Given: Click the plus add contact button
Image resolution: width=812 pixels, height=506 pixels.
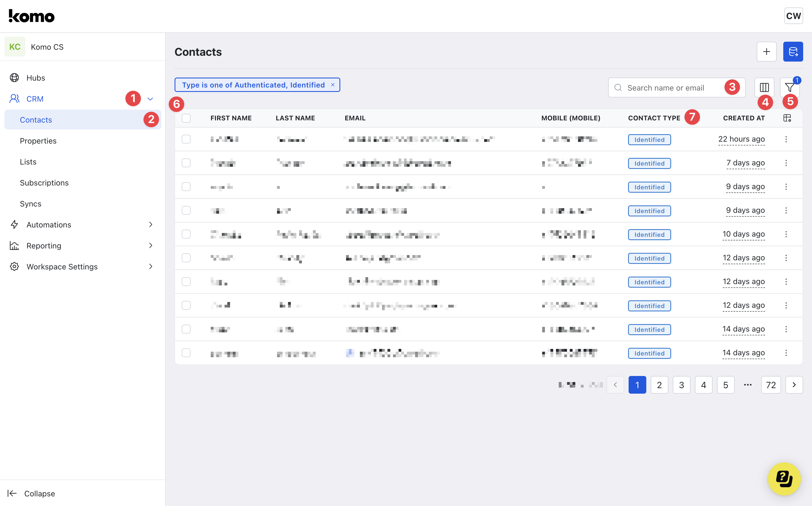Looking at the screenshot, I should coord(766,52).
